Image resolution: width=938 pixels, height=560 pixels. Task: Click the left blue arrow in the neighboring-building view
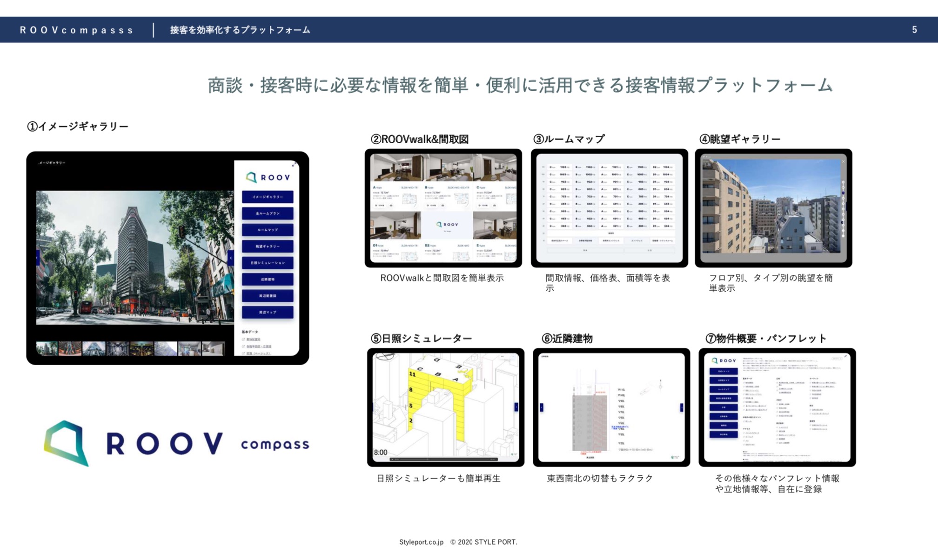pos(542,407)
